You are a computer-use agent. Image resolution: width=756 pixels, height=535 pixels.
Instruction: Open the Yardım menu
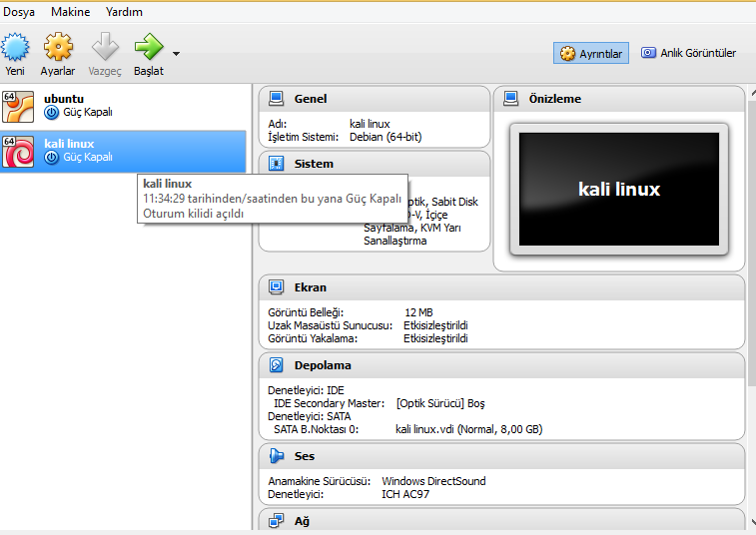(124, 12)
